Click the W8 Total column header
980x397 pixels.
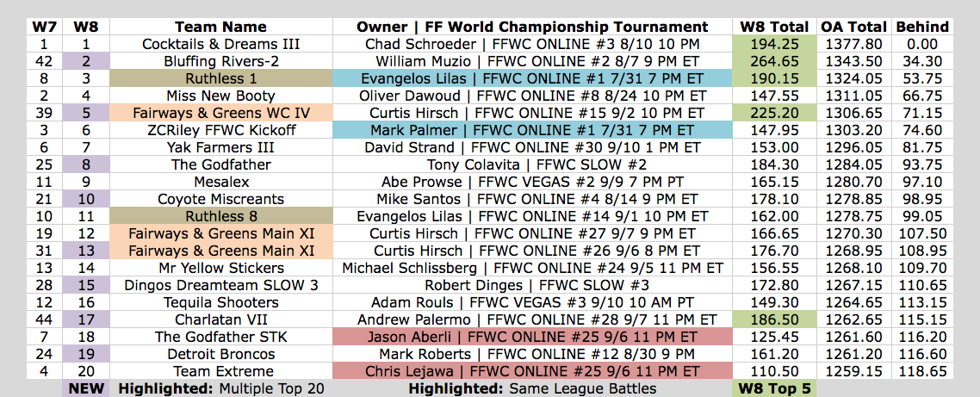pyautogui.click(x=773, y=27)
